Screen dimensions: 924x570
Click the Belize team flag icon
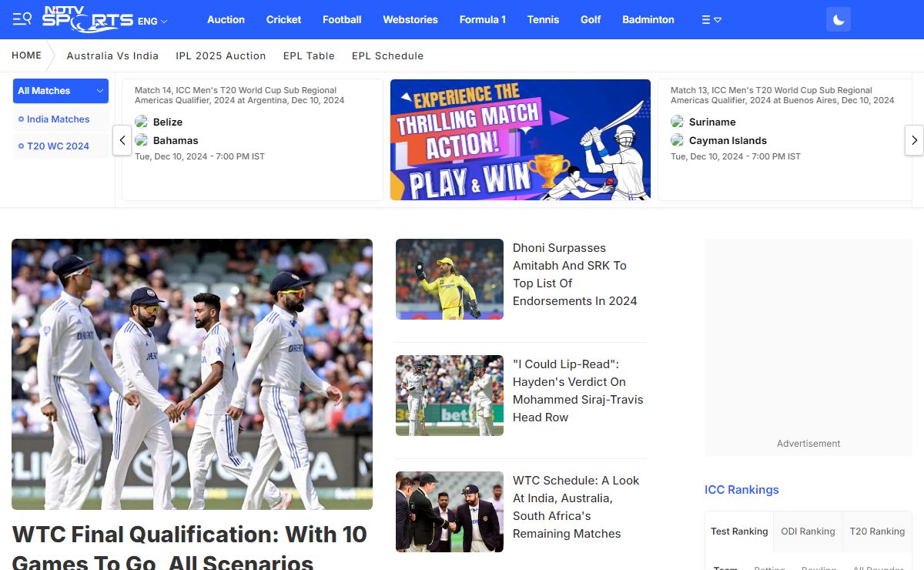click(x=141, y=122)
